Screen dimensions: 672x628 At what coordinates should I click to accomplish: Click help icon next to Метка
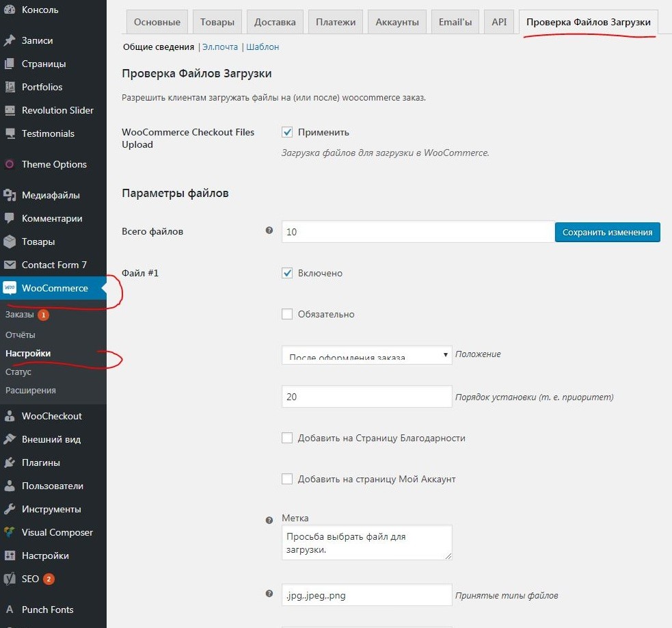[269, 521]
